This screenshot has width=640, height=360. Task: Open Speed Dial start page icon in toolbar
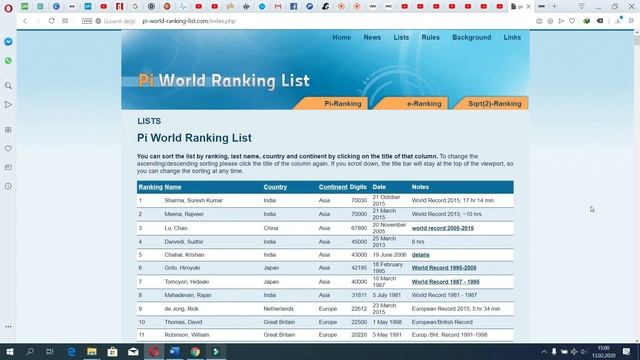coord(65,21)
